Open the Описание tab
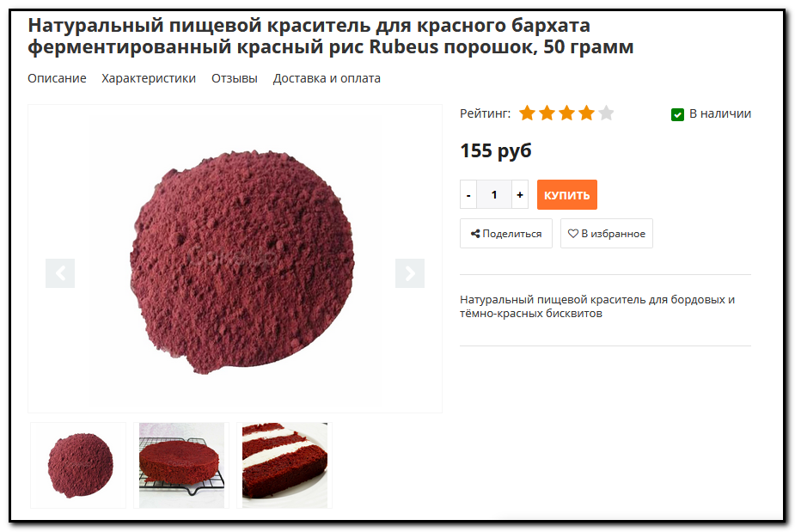This screenshot has width=795, height=532. [57, 78]
